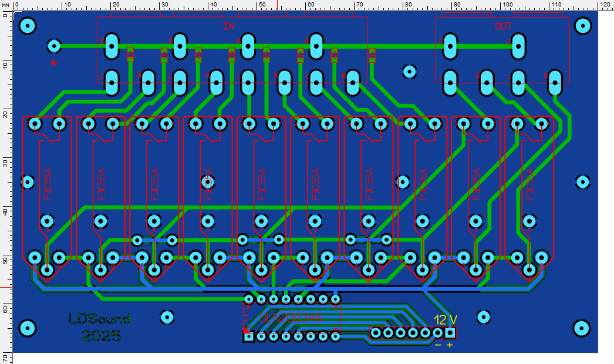This screenshot has width=614, height=364.
Task: Select the red "IN" connector label
Action: click(229, 26)
